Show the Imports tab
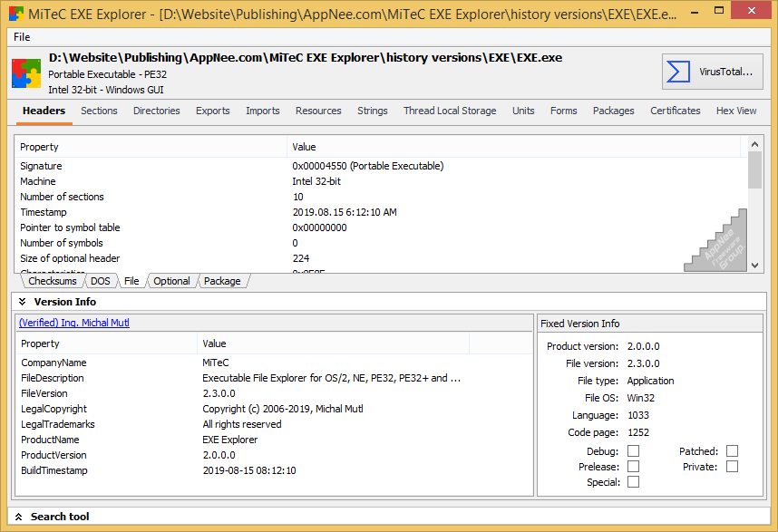 point(263,111)
